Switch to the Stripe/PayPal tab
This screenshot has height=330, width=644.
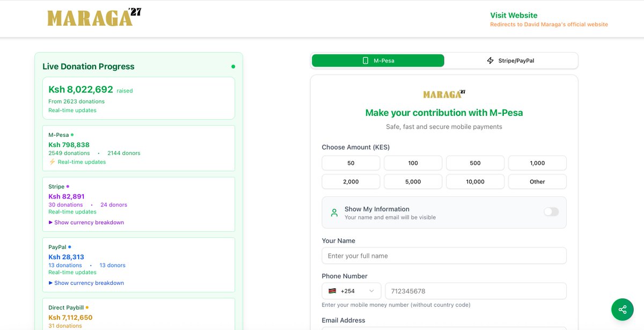[x=510, y=61]
